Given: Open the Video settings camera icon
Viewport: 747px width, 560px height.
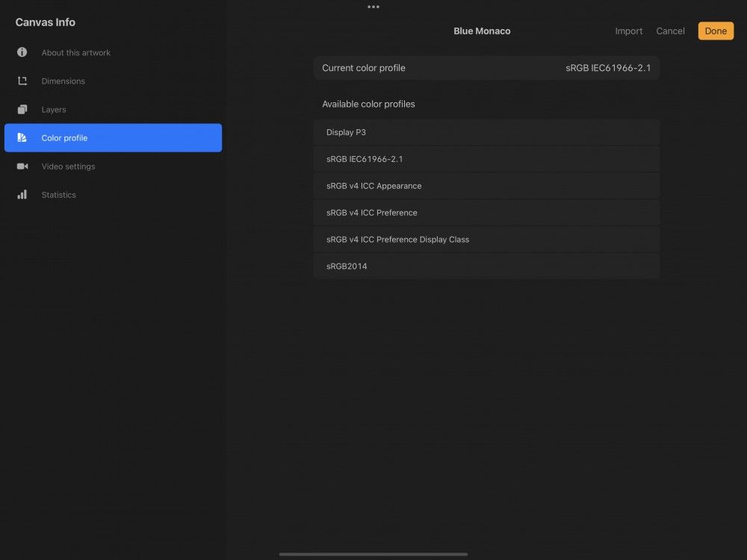Looking at the screenshot, I should click(22, 166).
